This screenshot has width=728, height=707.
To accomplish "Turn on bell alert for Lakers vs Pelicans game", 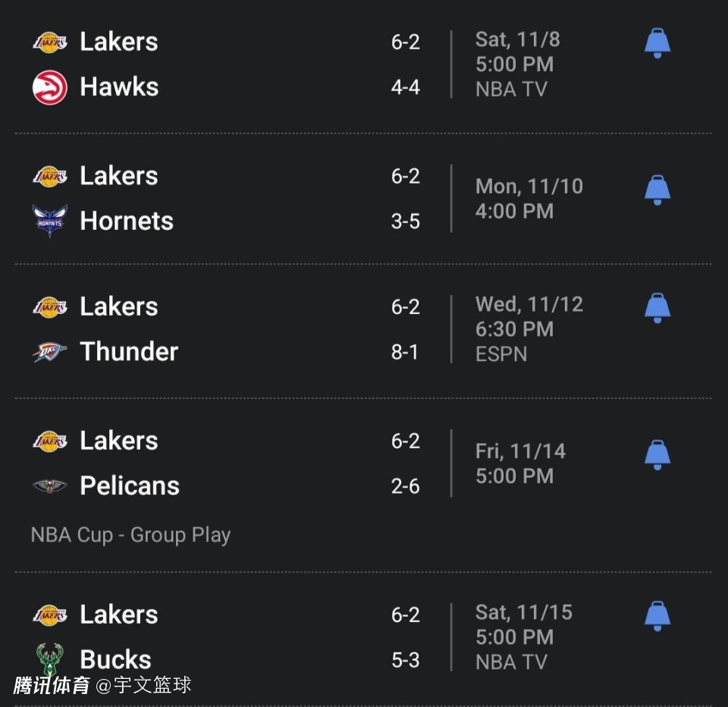I will pyautogui.click(x=657, y=455).
